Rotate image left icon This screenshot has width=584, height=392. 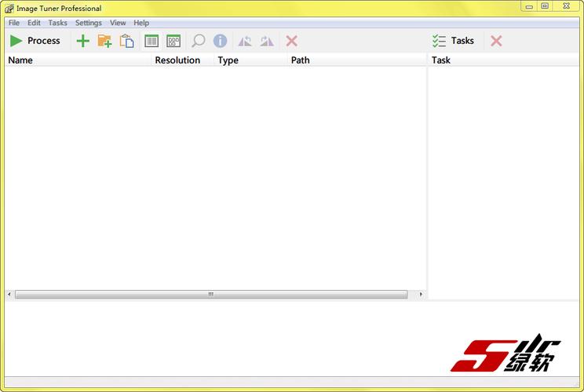pos(245,41)
